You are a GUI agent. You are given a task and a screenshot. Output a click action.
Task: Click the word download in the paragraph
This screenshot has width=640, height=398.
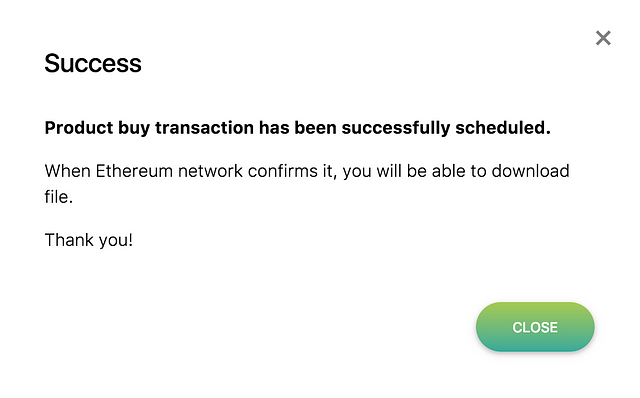pyautogui.click(x=530, y=171)
